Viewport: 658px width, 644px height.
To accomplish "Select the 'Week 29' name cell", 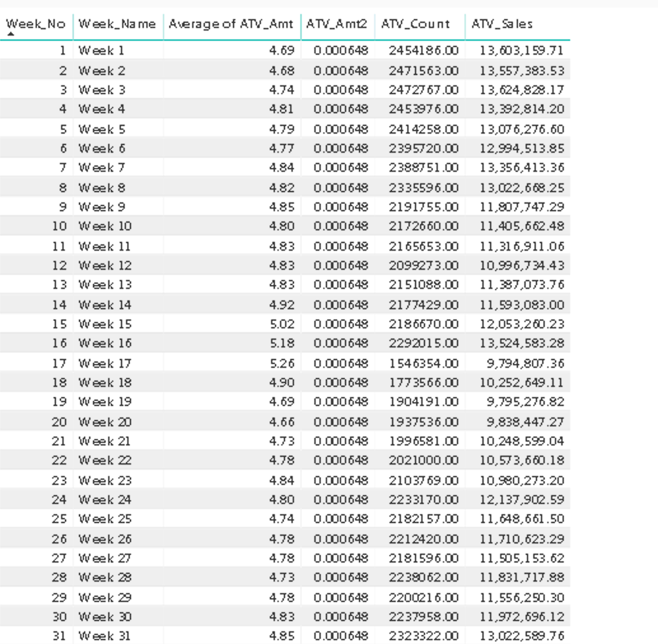I will (105, 598).
